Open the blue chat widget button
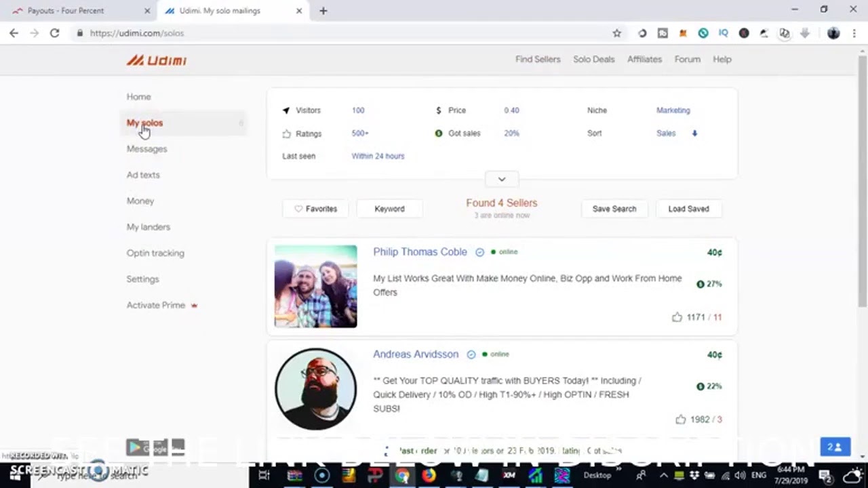The width and height of the screenshot is (868, 488). [x=835, y=447]
